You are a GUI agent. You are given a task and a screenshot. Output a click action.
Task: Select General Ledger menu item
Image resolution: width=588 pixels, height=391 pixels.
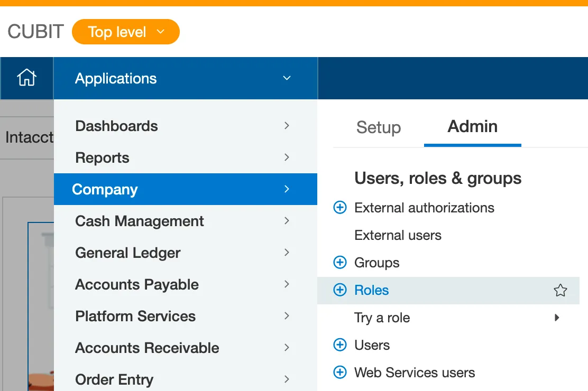186,253
